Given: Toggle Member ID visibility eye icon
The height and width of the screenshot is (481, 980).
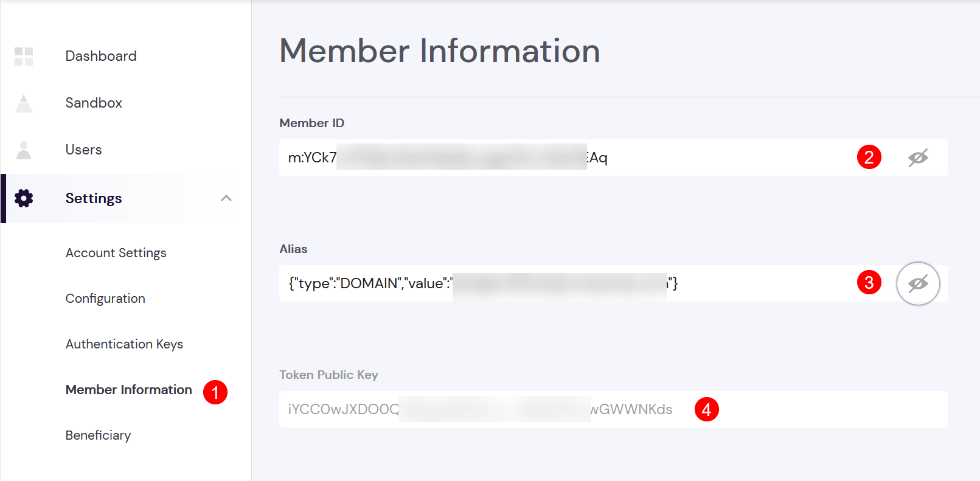Looking at the screenshot, I should point(918,158).
